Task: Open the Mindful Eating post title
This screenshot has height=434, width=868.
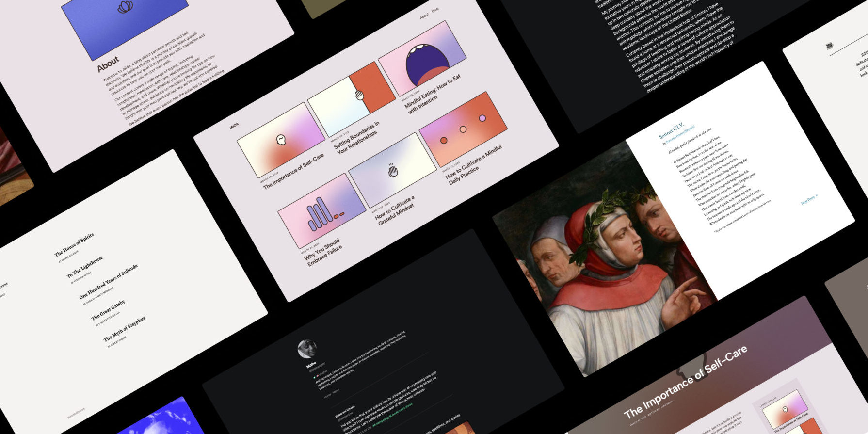Action: [433, 93]
